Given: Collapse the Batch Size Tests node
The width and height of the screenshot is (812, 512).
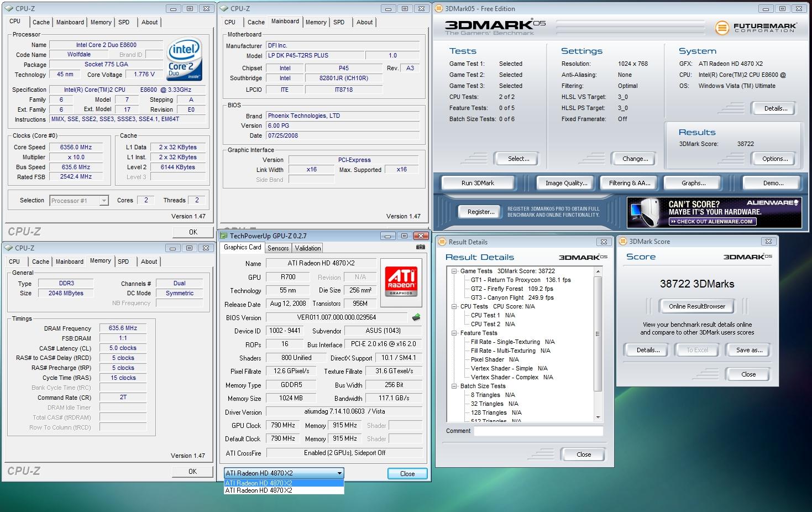Looking at the screenshot, I should point(454,386).
